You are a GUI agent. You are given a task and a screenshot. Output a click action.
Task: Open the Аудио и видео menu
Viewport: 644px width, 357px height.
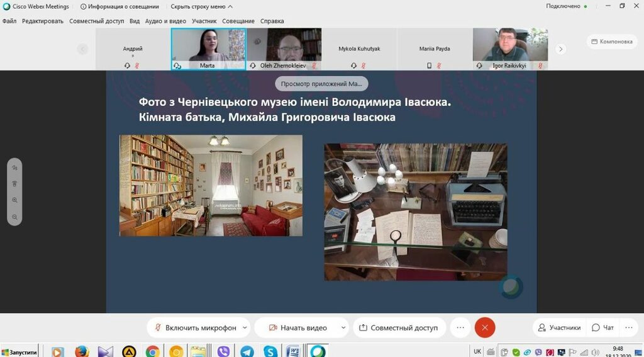(165, 21)
